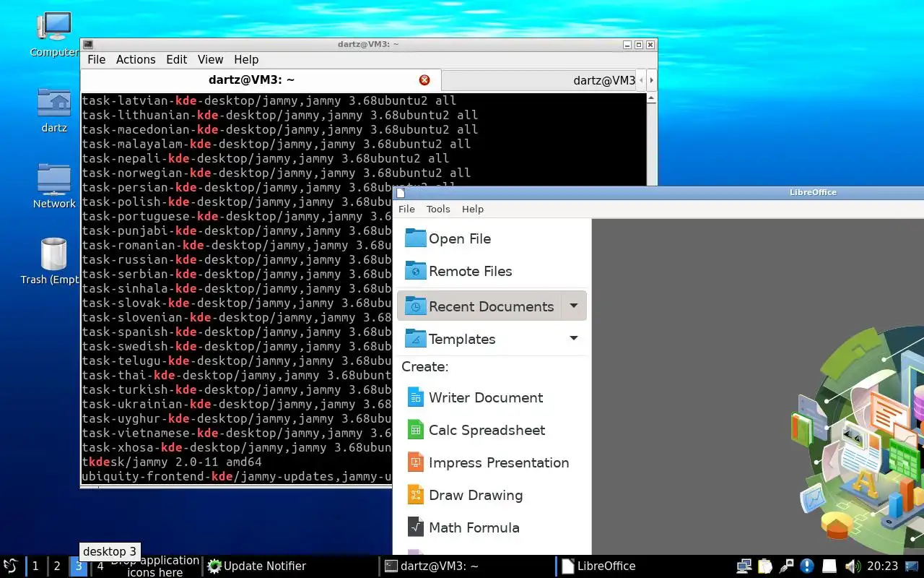Create a new Impress Presentation
This screenshot has height=578, width=924.
[x=491, y=462]
